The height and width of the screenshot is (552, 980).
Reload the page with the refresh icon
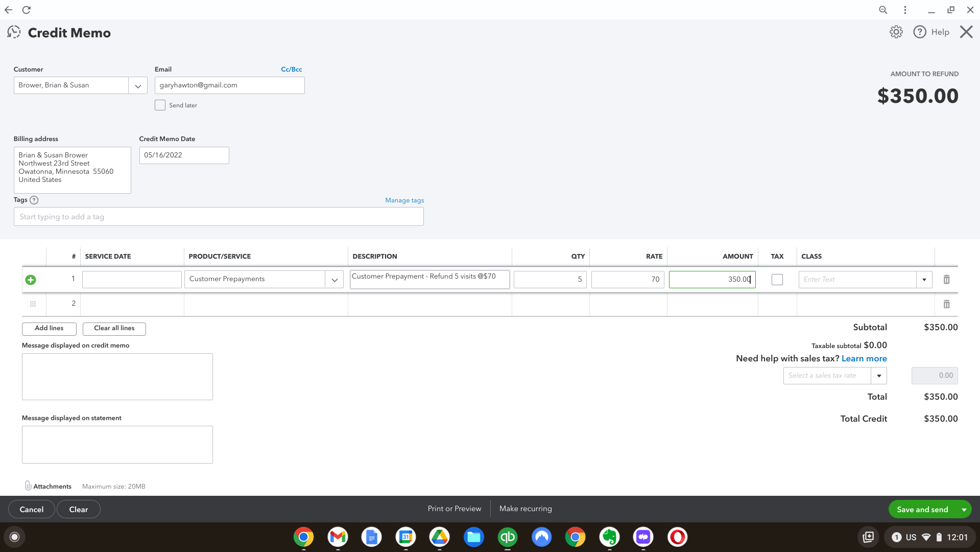pyautogui.click(x=27, y=10)
